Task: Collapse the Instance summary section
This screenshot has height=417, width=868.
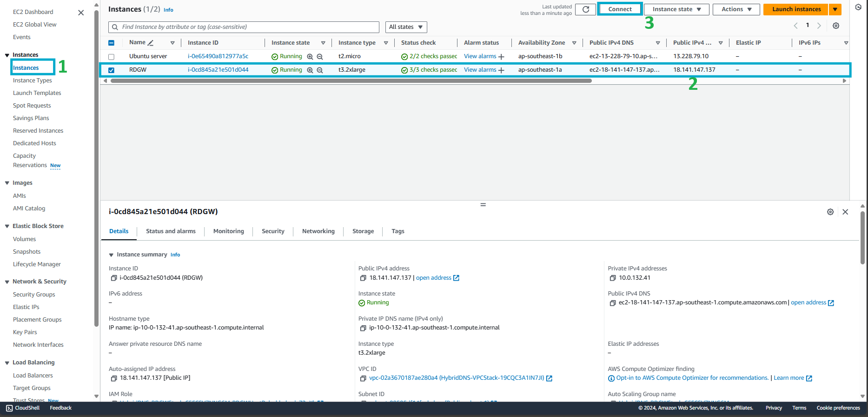Action: (111, 255)
